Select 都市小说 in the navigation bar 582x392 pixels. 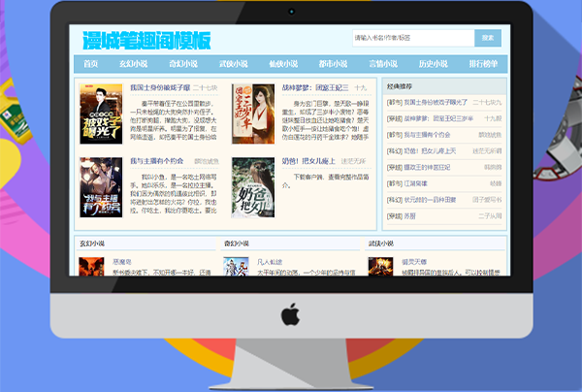pos(335,64)
